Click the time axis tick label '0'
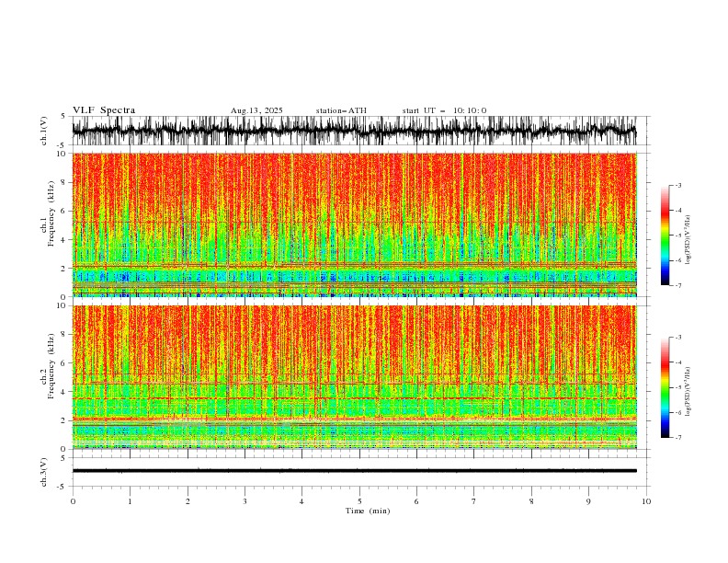 tap(73, 501)
